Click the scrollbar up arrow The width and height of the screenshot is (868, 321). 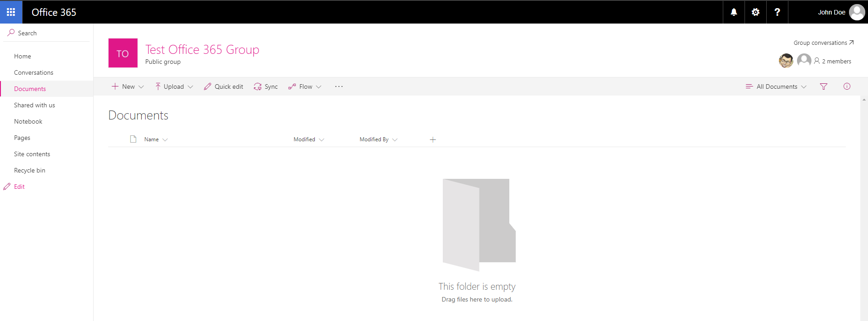click(864, 100)
